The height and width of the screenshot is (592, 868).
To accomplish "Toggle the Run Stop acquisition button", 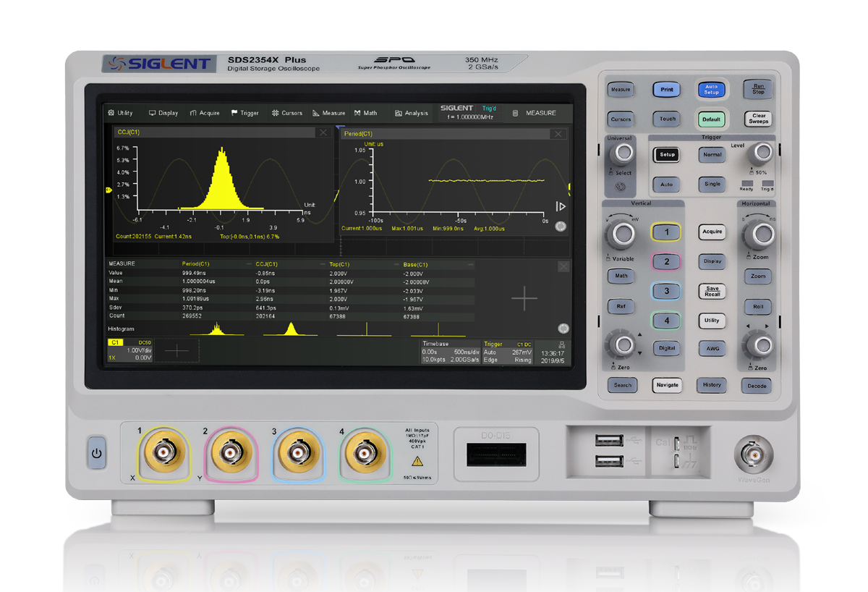I will (x=757, y=89).
